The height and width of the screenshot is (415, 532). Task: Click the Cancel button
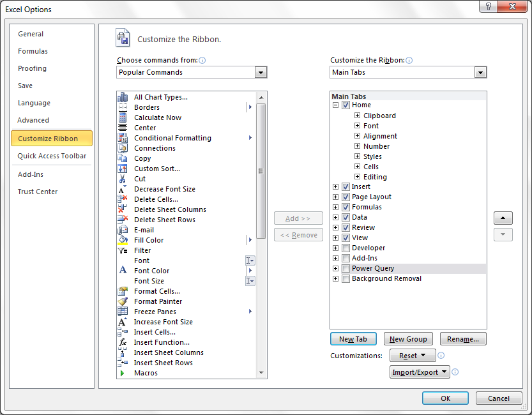click(499, 398)
